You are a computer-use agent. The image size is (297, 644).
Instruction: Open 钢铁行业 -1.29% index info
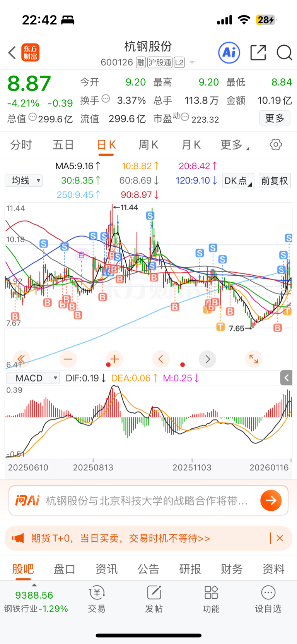tap(36, 609)
